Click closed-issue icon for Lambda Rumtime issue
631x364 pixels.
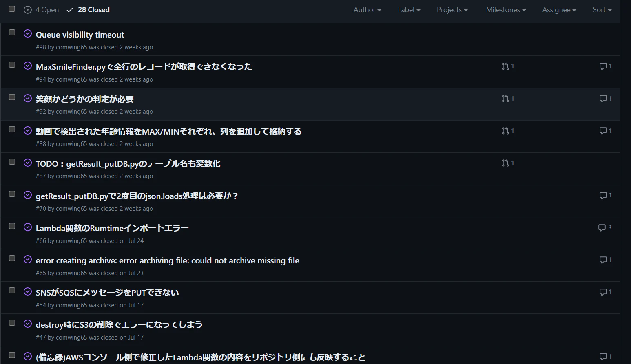point(28,227)
